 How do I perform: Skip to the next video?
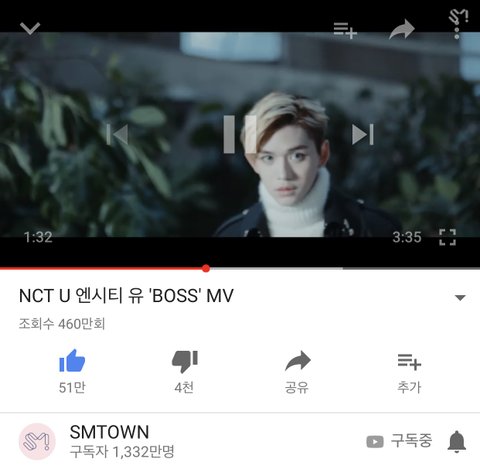(363, 135)
